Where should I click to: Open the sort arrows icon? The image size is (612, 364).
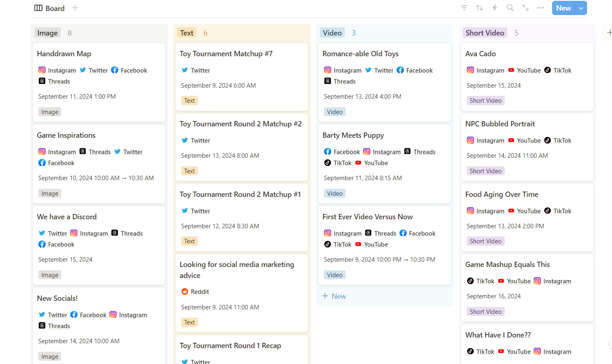click(479, 8)
